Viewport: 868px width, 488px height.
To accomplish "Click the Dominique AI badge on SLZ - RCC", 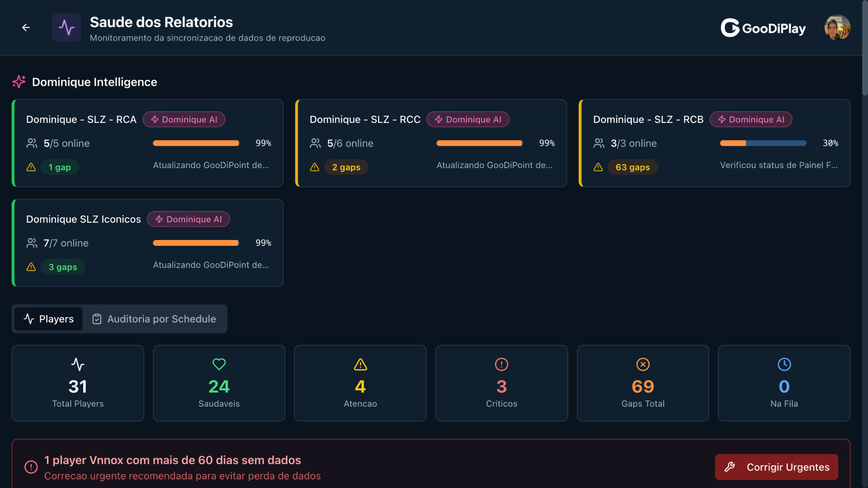I will [x=468, y=119].
